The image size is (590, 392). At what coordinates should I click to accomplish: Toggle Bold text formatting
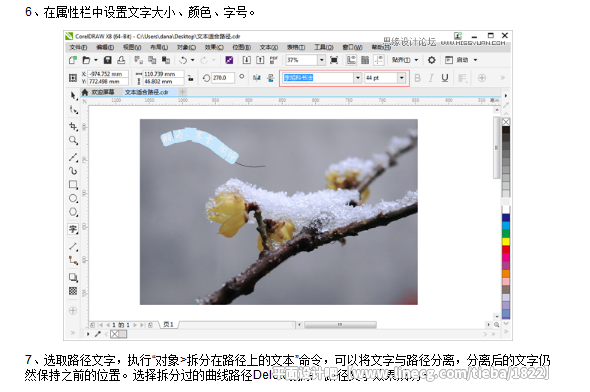click(x=417, y=78)
